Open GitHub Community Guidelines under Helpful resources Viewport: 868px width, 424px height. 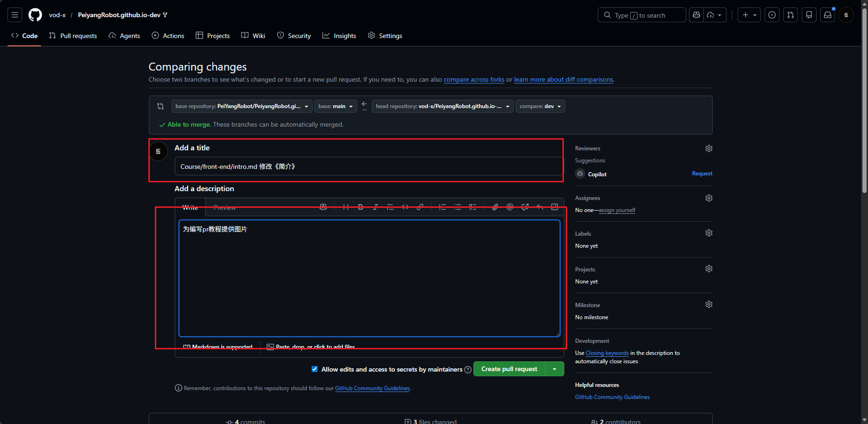click(612, 397)
